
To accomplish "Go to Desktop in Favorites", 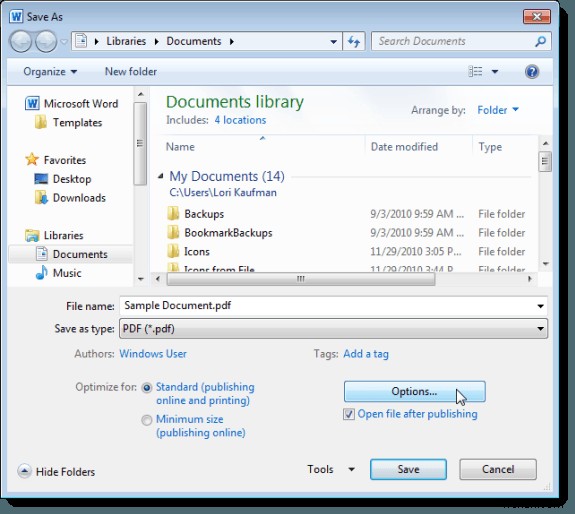I will [63, 179].
